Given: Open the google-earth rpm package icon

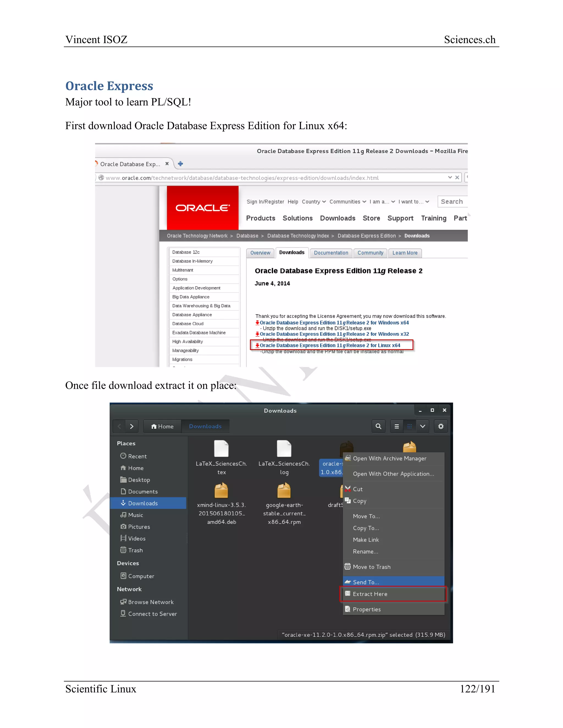Looking at the screenshot, I should pos(284,491).
